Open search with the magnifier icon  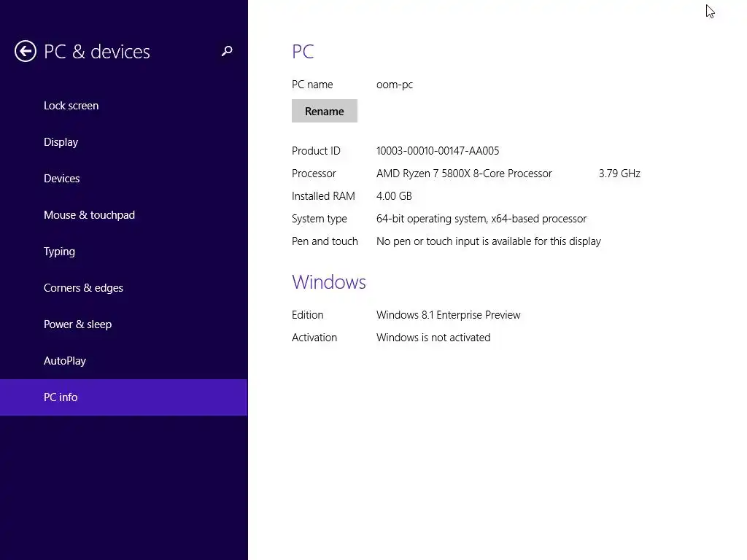pyautogui.click(x=227, y=51)
